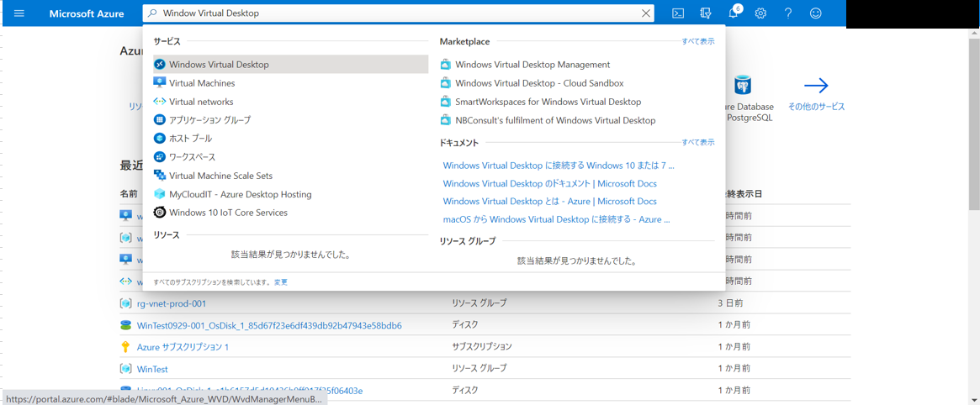Click the Windows 10 IoT Core Services icon
This screenshot has height=405, width=980.
point(159,213)
